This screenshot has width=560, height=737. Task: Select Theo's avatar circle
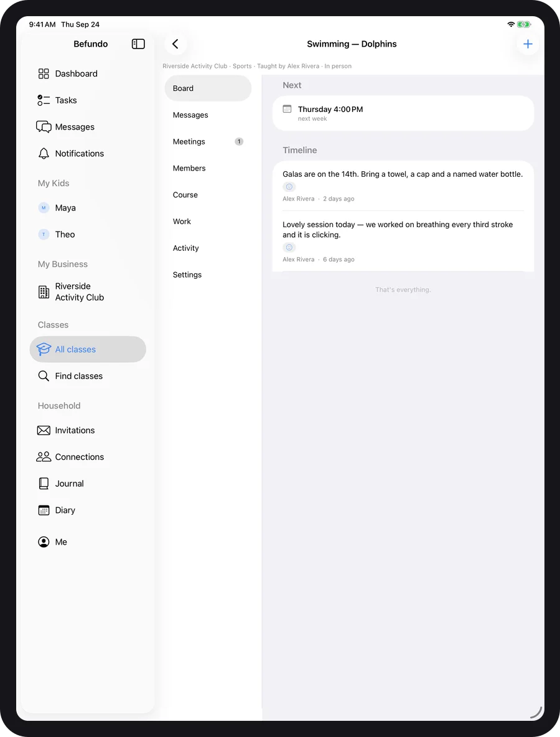pos(44,234)
